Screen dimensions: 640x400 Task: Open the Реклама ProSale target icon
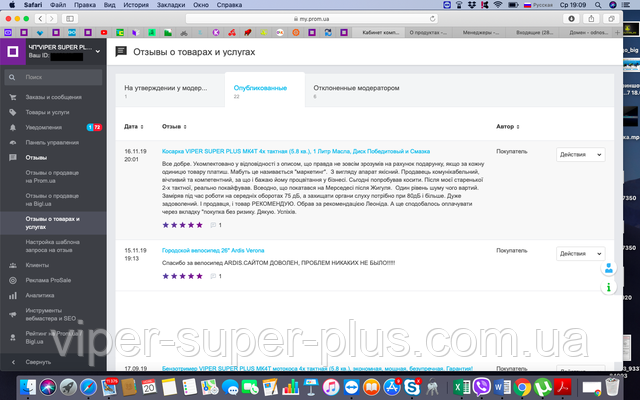click(x=13, y=280)
